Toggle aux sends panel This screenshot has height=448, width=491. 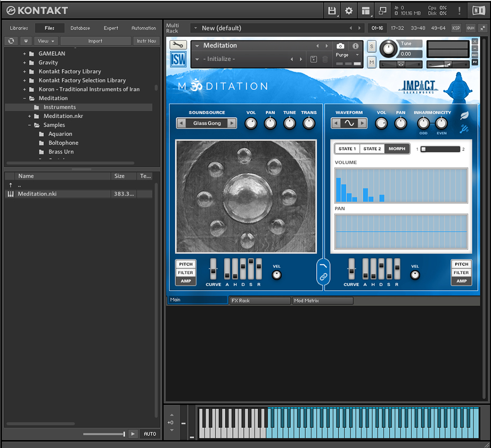pos(470,28)
